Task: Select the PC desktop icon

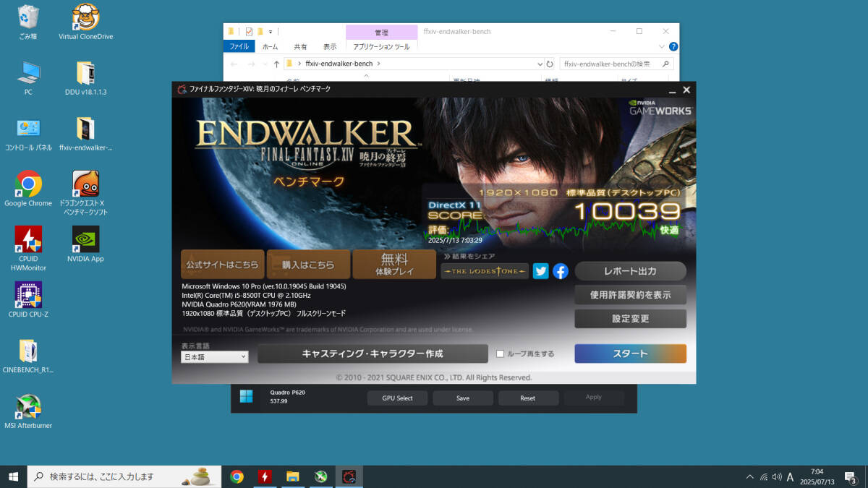Action: tap(28, 77)
